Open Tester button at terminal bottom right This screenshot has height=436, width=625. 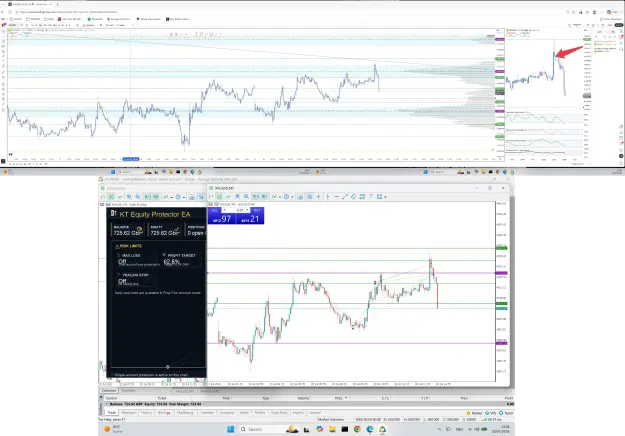506,413
